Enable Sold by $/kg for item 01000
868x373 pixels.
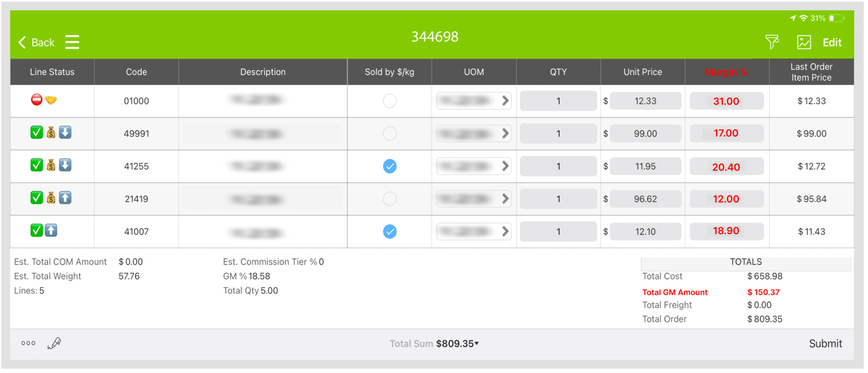click(x=390, y=101)
